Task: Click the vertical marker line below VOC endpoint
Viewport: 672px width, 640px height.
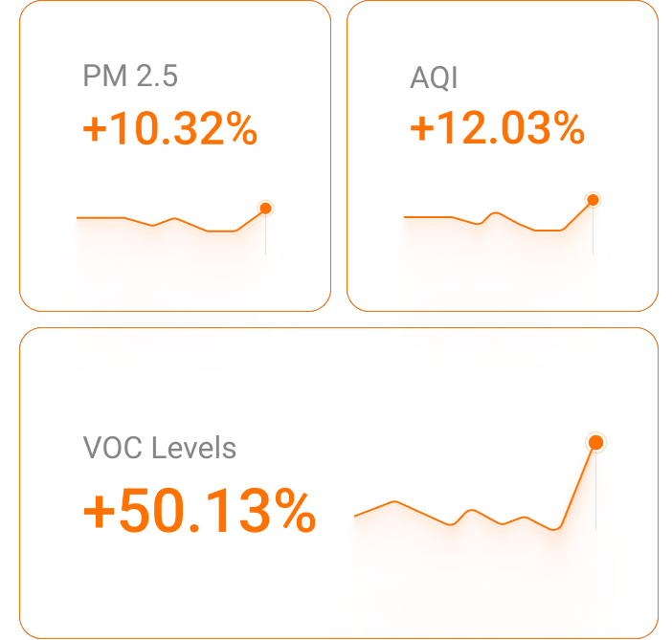Action: point(595,493)
